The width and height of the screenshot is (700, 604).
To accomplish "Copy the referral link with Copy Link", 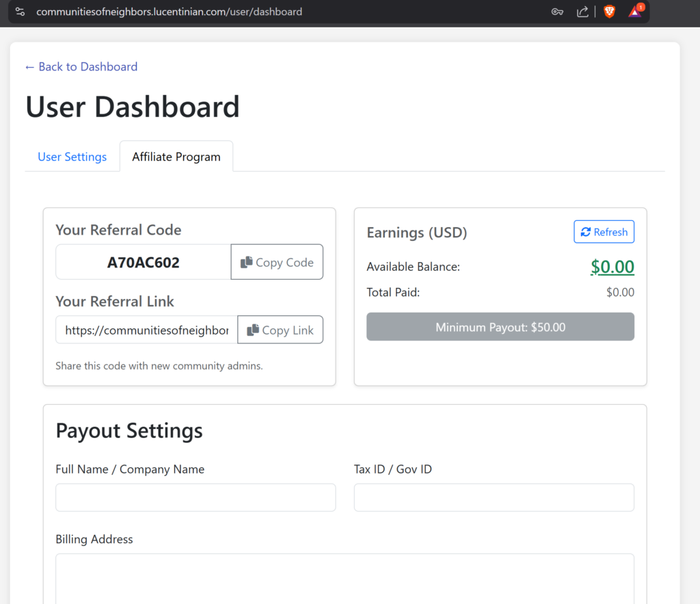I will click(280, 330).
